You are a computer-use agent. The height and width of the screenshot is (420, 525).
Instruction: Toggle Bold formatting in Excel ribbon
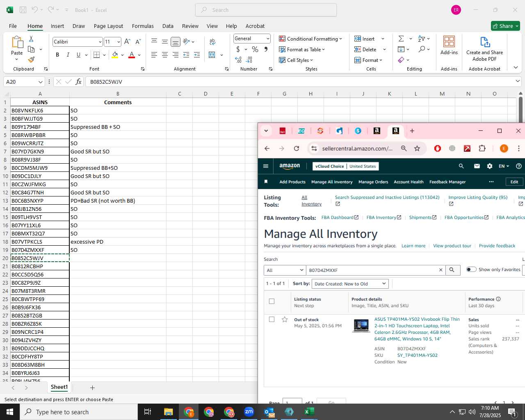(57, 55)
